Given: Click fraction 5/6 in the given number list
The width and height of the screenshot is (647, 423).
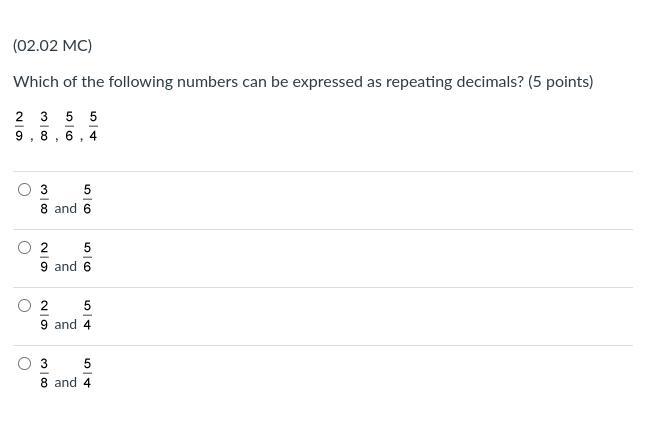Looking at the screenshot, I should coord(69,127).
